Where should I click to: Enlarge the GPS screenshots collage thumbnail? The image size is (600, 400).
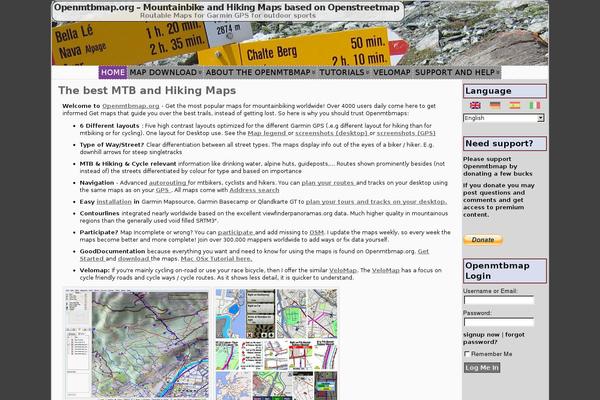(x=277, y=344)
